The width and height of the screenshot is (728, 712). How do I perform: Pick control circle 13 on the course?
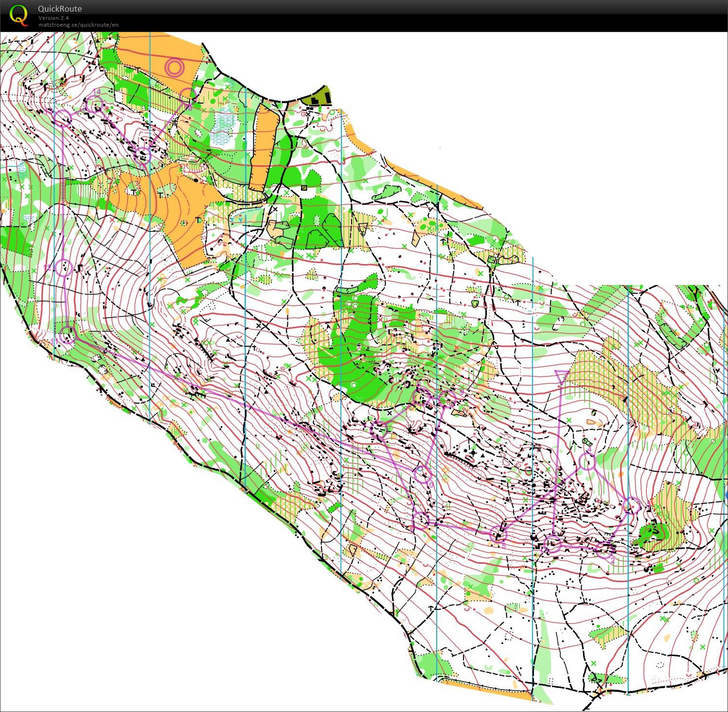tap(63, 118)
